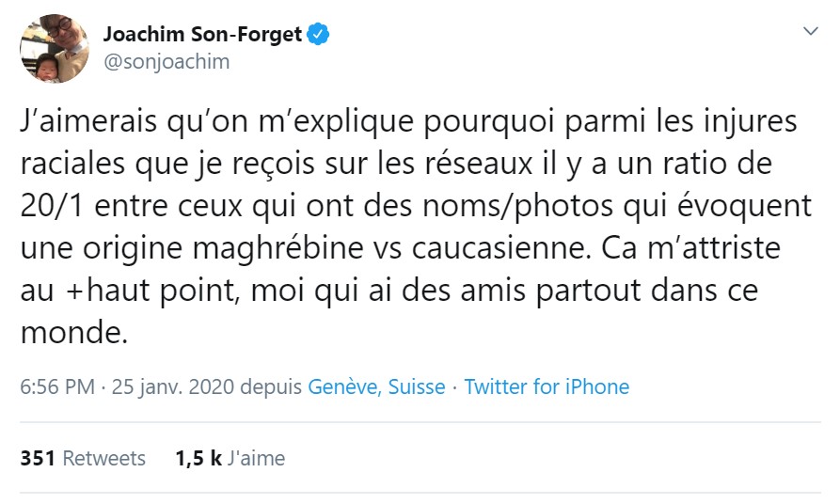This screenshot has height=504, width=840.
Task: Click the Twitter for iPhone source link
Action: [547, 386]
